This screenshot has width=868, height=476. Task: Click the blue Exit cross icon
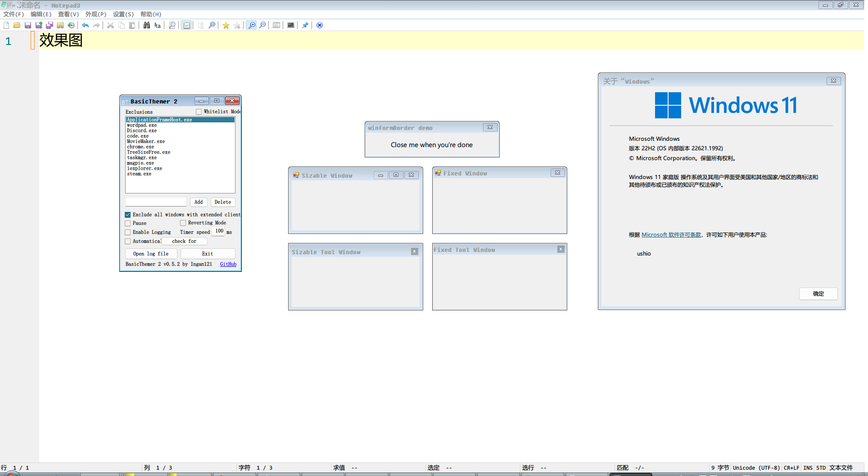click(x=320, y=25)
